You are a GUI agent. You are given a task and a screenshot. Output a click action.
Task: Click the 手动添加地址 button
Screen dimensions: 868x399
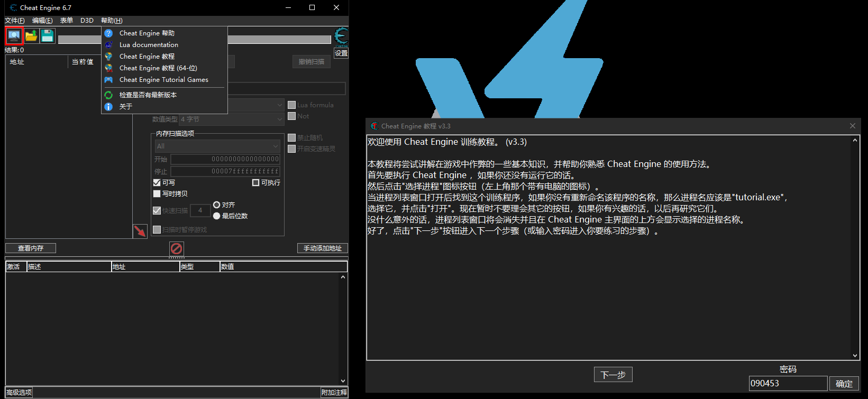click(x=323, y=248)
